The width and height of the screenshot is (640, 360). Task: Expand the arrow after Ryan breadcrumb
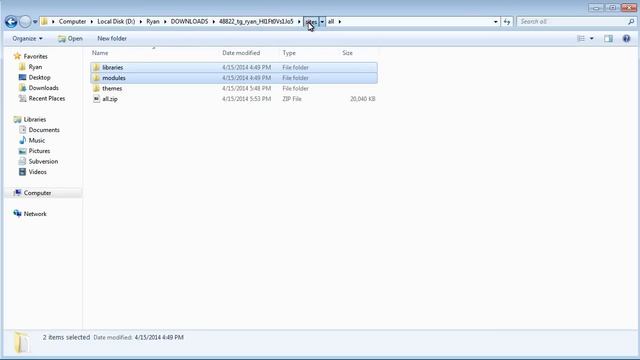click(x=165, y=22)
